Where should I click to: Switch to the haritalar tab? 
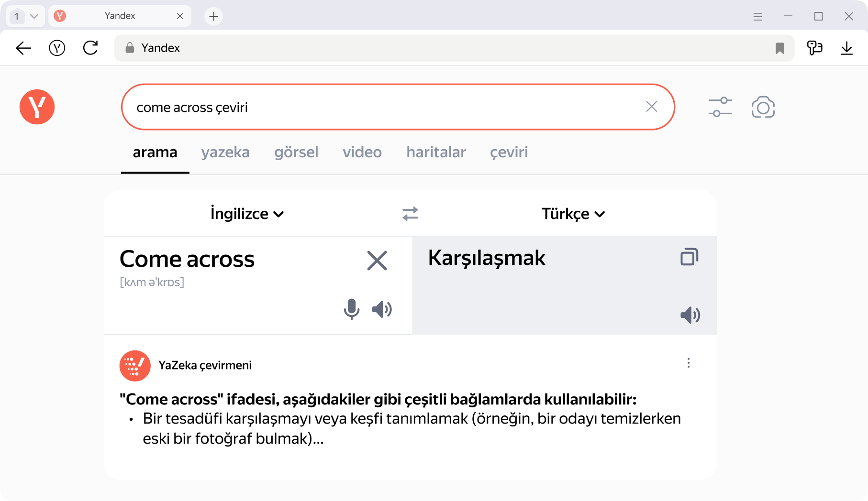(x=436, y=152)
